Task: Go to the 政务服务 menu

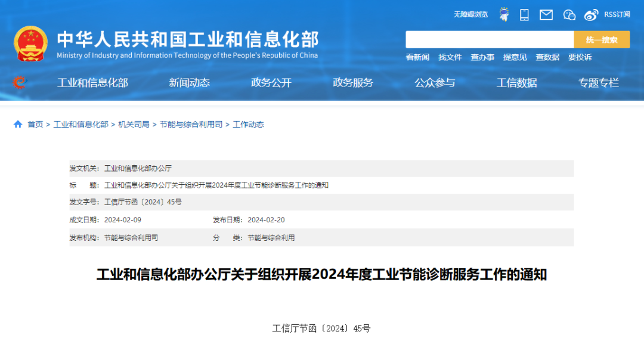Action: [353, 83]
